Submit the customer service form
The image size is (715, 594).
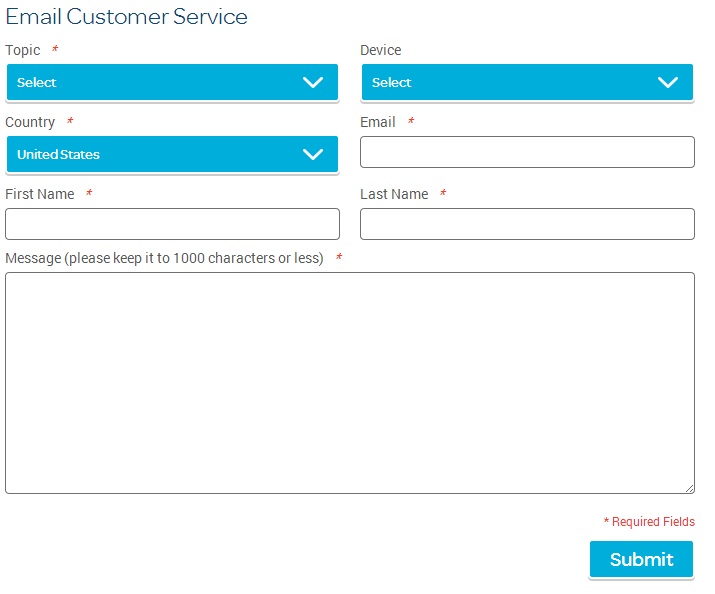point(641,559)
